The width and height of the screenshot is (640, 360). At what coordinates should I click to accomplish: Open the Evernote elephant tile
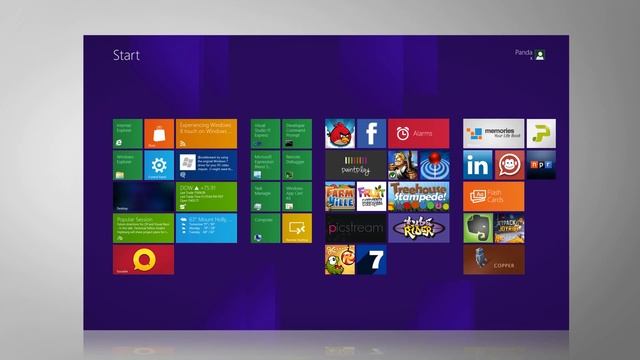(x=478, y=228)
